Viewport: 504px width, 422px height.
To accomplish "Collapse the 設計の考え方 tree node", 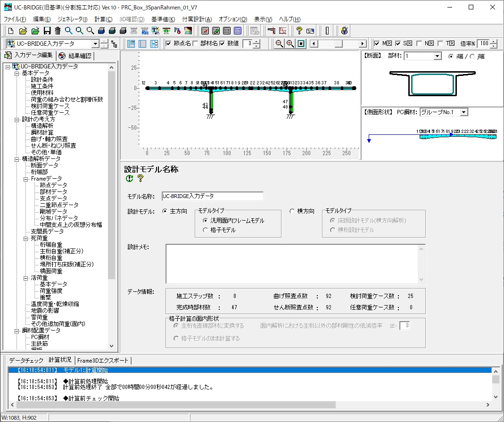I will tap(17, 120).
